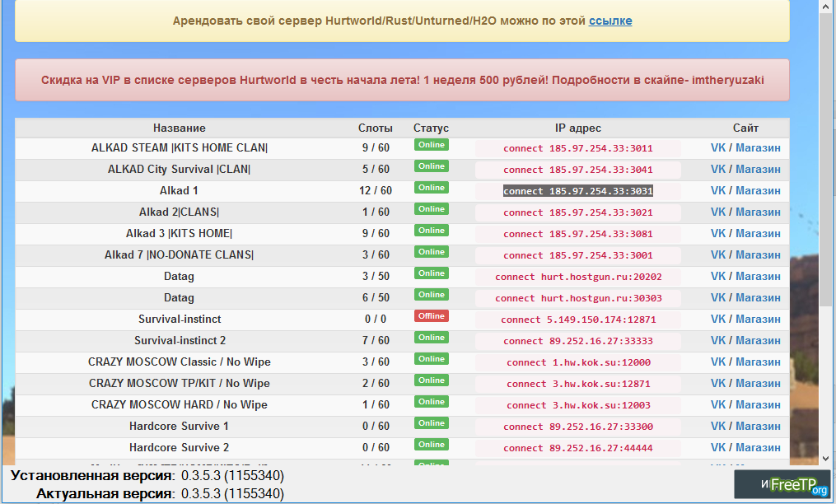
Task: Click Online badge for Alkad 1 server
Action: 432,188
